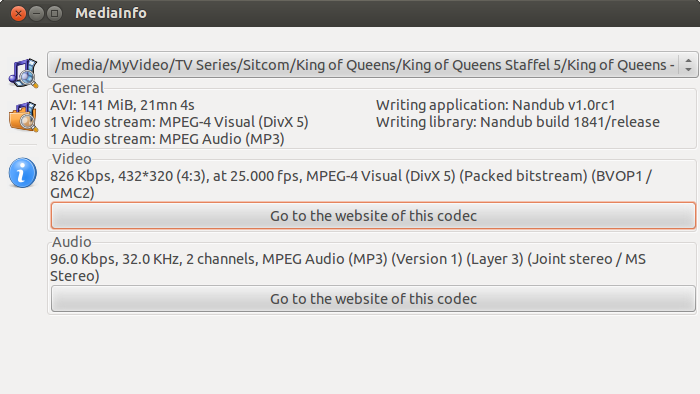Viewport: 700px width, 394px height.
Task: Open the file path combo box
Action: 372,65
